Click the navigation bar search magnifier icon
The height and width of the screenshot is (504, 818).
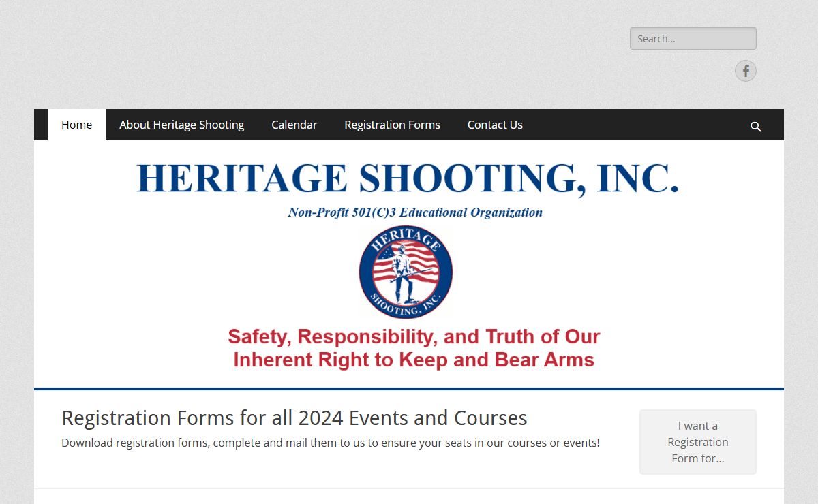(755, 126)
